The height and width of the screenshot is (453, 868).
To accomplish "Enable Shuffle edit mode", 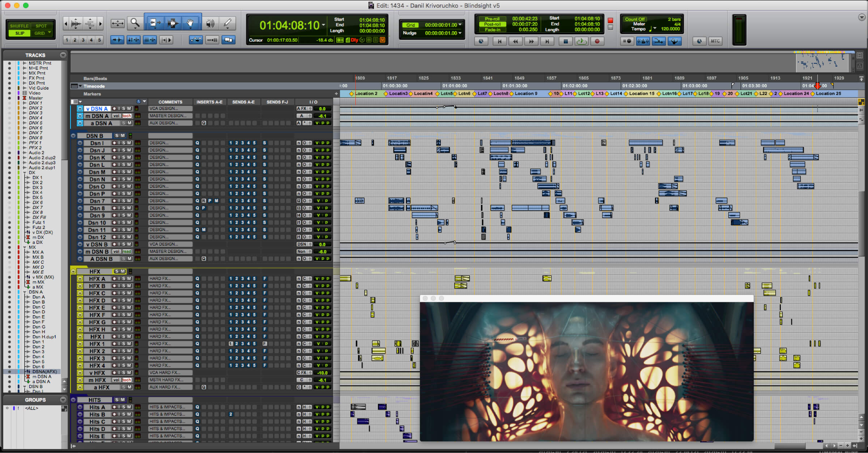I will coord(19,26).
